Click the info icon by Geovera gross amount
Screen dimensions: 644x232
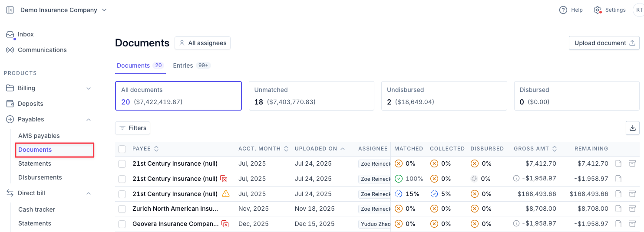[x=516, y=224]
